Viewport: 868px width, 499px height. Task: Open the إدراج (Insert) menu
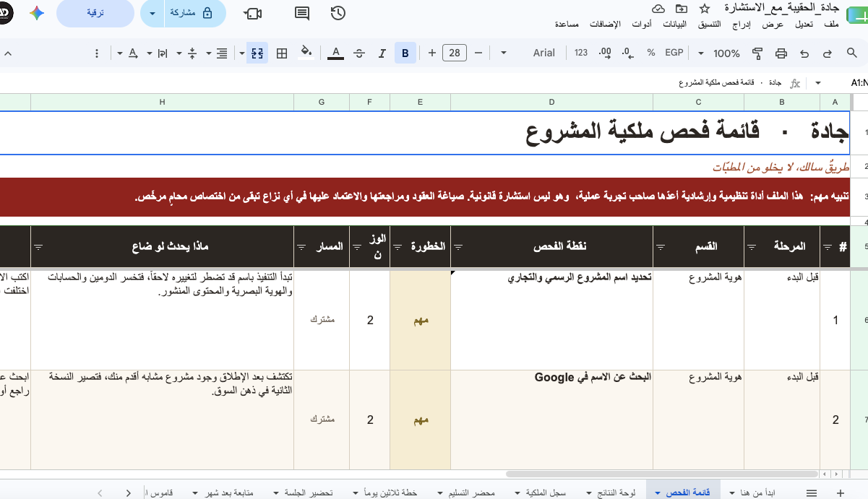pyautogui.click(x=742, y=25)
